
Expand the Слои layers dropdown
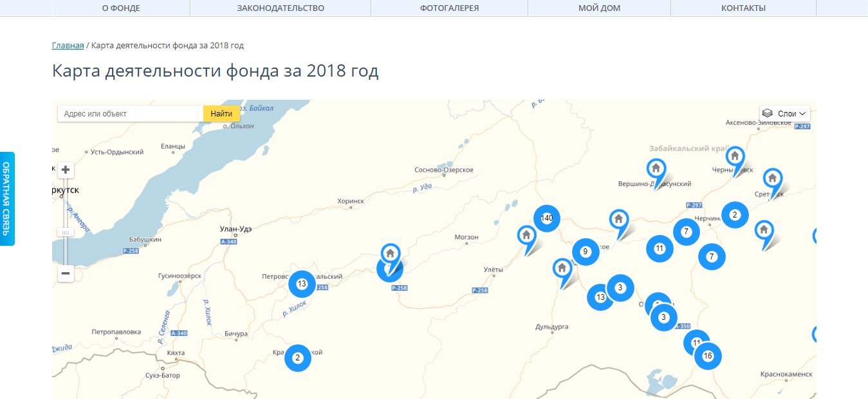pyautogui.click(x=784, y=113)
